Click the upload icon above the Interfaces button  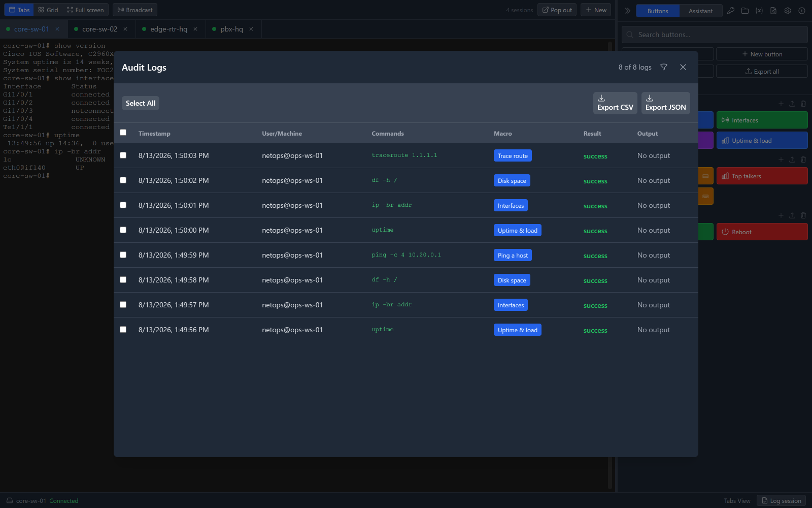[x=792, y=104]
